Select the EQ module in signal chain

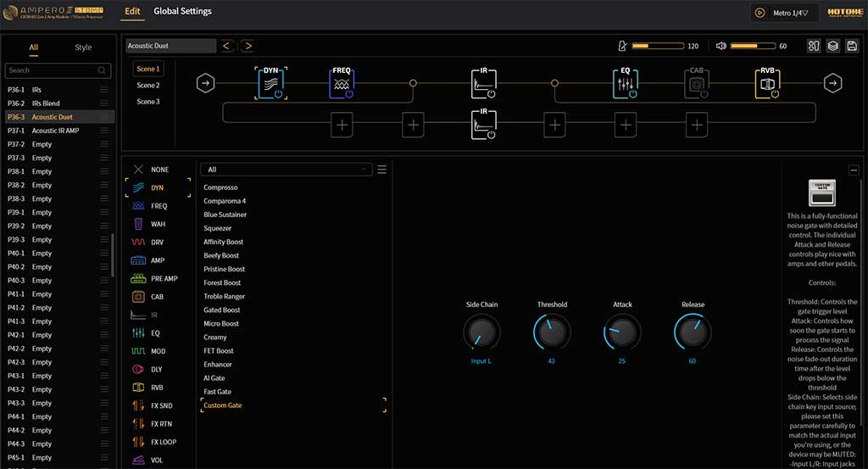625,84
